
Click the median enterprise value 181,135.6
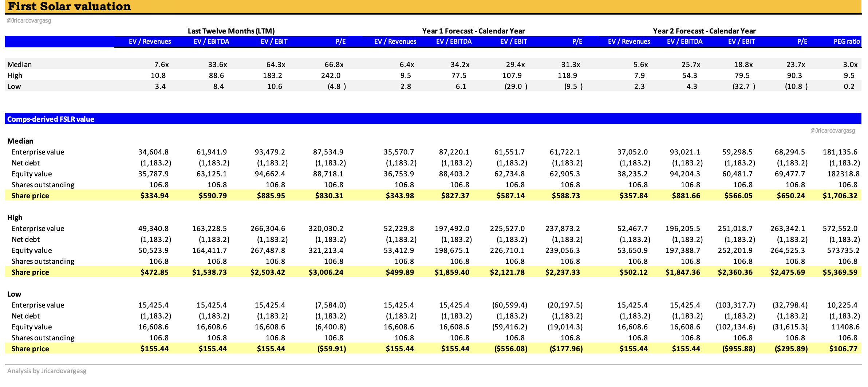[840, 152]
